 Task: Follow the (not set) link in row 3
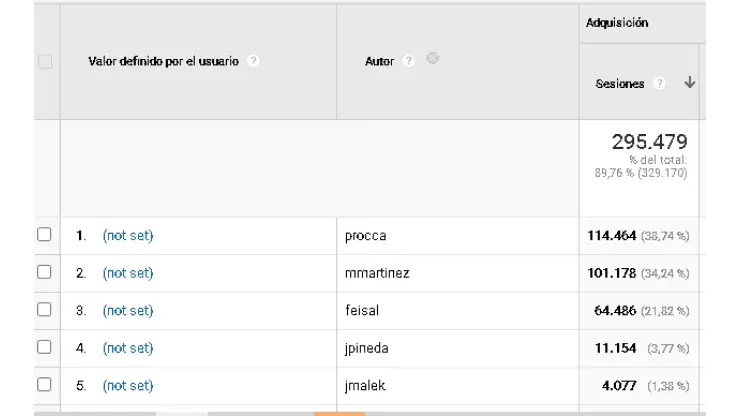(x=128, y=311)
